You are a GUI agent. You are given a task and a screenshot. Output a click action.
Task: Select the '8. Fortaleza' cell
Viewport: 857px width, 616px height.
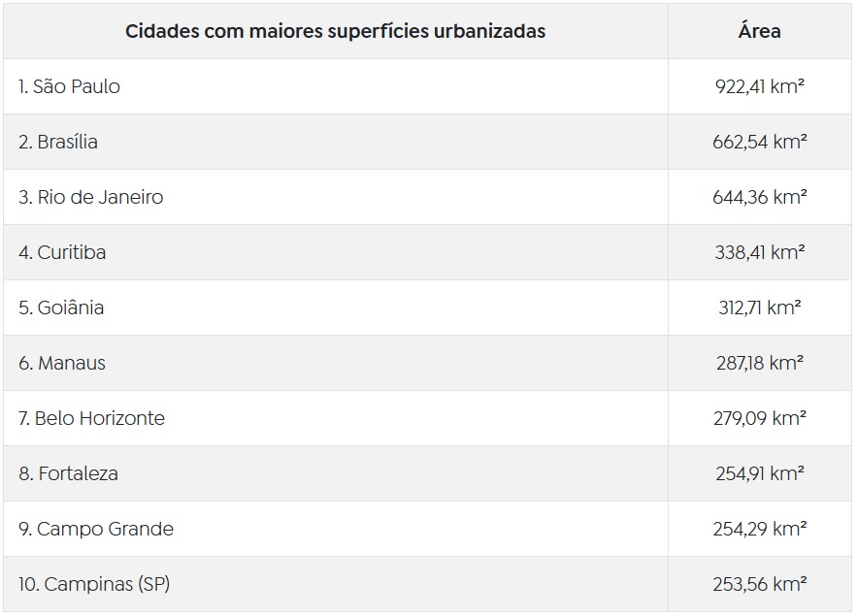pos(336,473)
